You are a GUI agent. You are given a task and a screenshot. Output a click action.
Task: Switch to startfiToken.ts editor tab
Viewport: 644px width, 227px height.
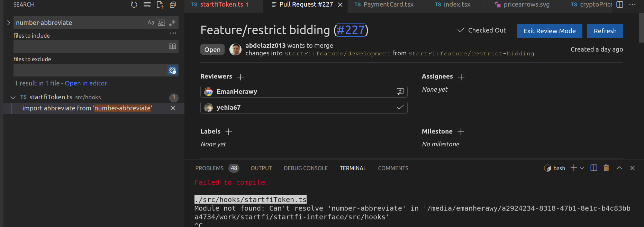pos(224,4)
